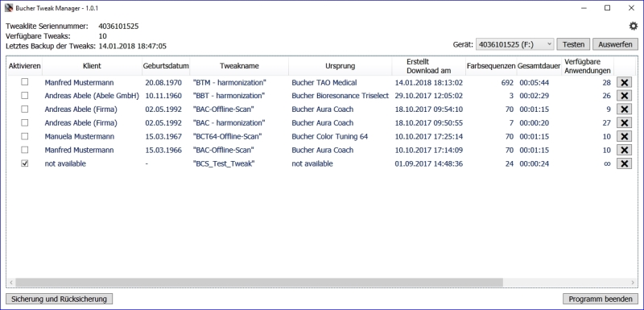Tick the checkbox for the 15.03.1966 Manfred Mustermann row
Image resolution: width=644 pixels, height=310 pixels.
25,150
